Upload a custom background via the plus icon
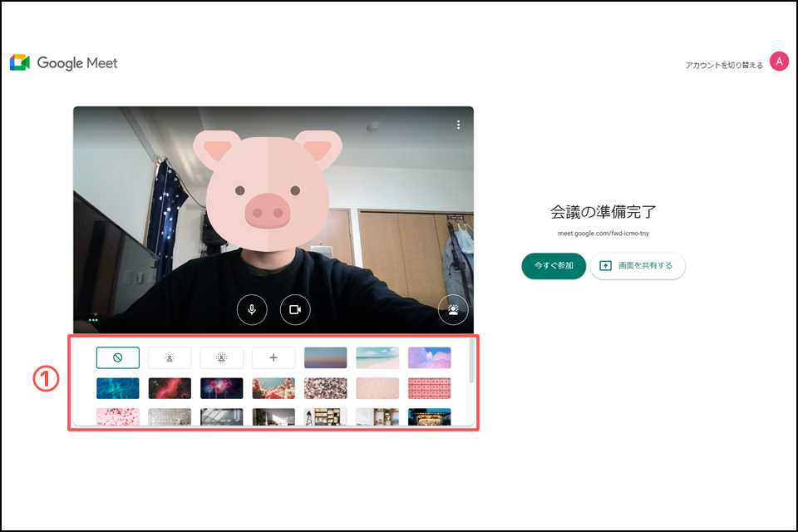This screenshot has width=798, height=532. (273, 357)
